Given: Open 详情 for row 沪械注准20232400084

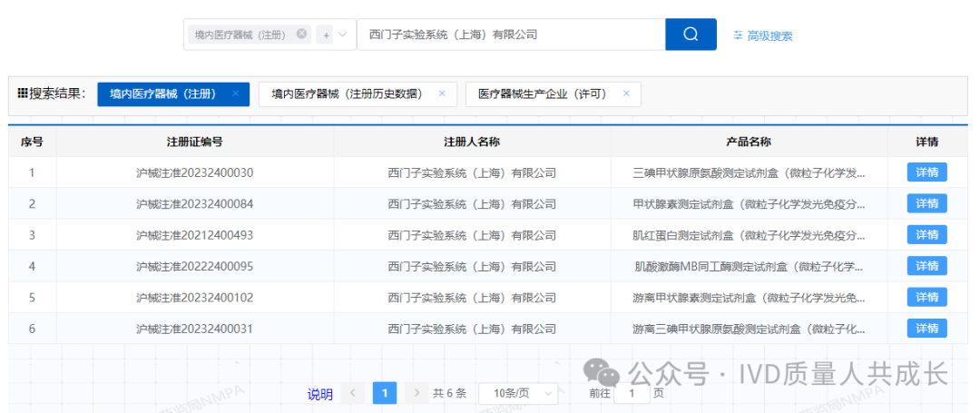Looking at the screenshot, I should tap(926, 203).
